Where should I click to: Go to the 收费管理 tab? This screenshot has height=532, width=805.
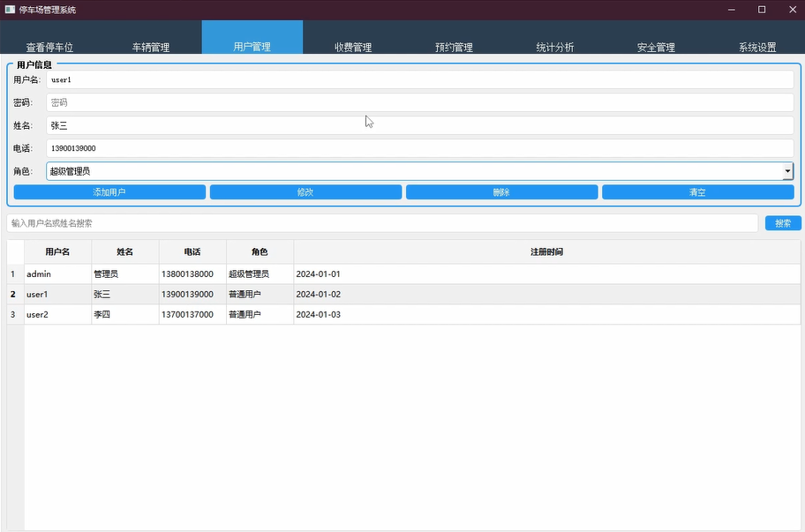click(x=353, y=37)
